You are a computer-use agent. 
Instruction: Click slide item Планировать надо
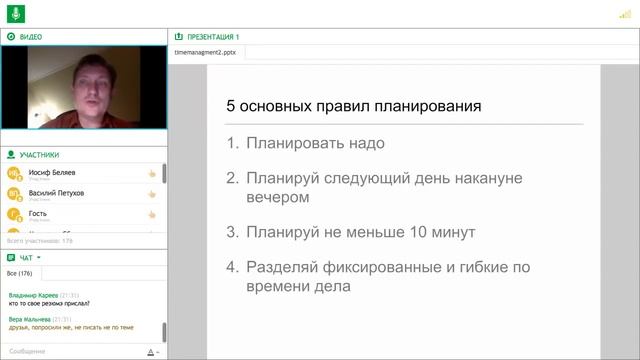click(x=315, y=143)
